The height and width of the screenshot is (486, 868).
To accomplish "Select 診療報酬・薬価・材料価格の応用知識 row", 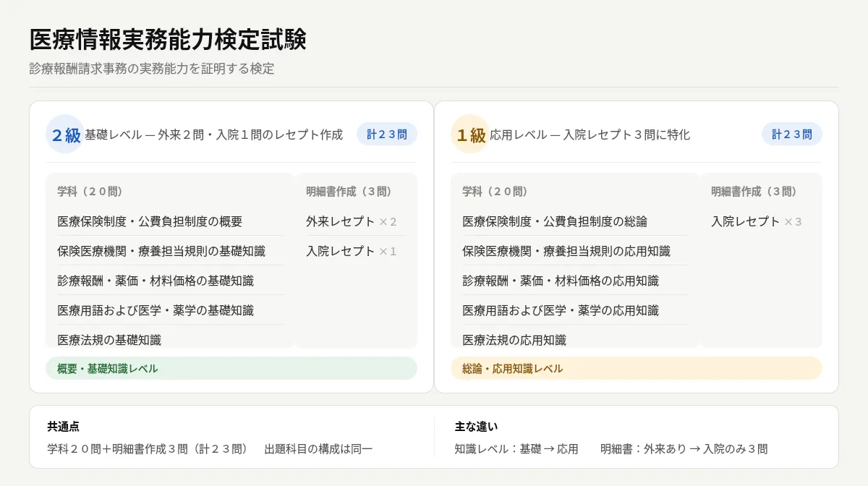I will tap(575, 281).
